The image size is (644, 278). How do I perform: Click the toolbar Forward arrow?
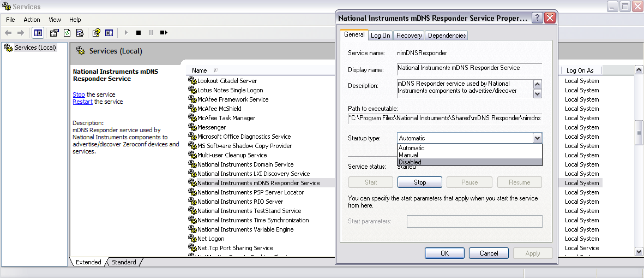click(21, 32)
